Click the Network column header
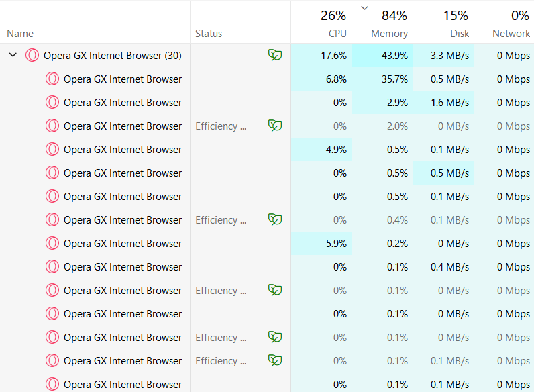 [x=511, y=34]
